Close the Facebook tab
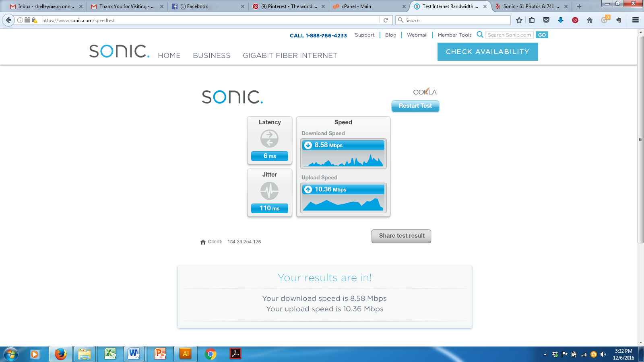This screenshot has height=362, width=644. click(242, 6)
